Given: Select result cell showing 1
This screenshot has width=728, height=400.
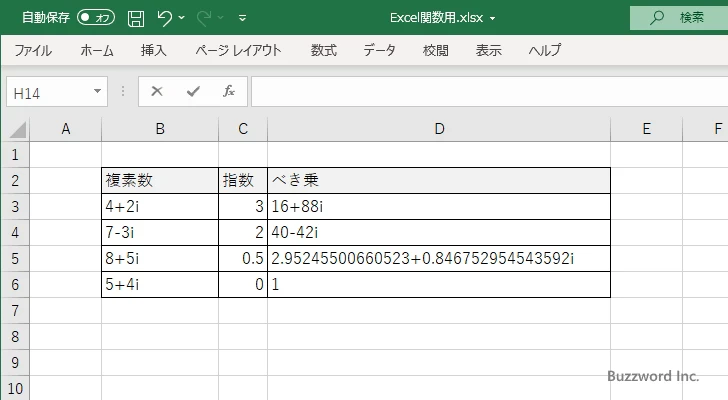Looking at the screenshot, I should coord(439,284).
